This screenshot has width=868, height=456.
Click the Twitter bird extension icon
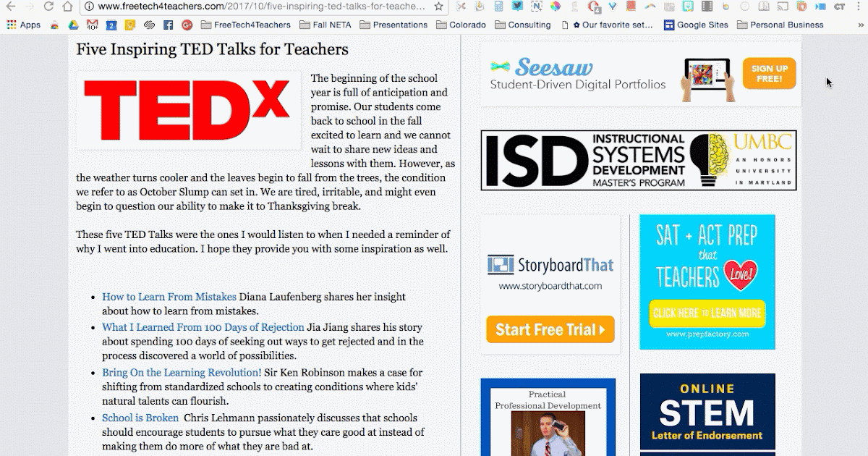point(517,7)
